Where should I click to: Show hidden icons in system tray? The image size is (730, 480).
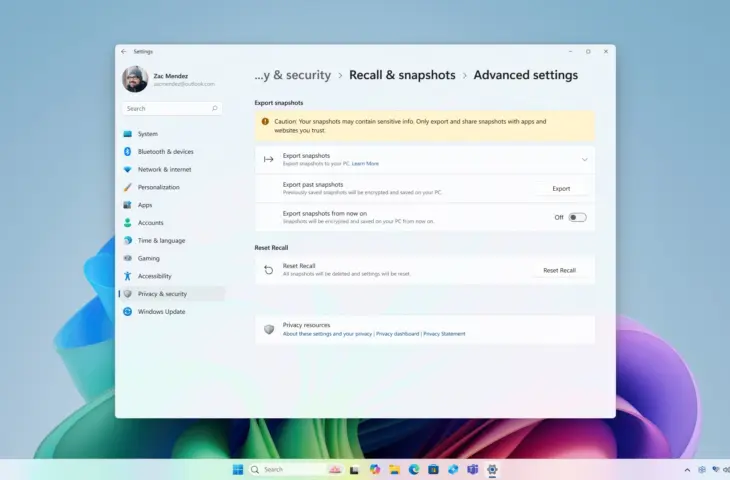[x=687, y=470]
